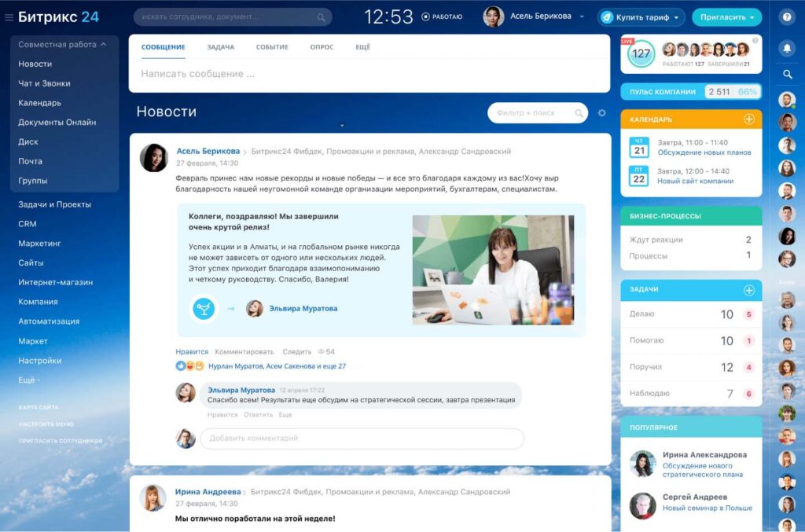
Task: Open Диск in left menu
Action: [x=28, y=142]
